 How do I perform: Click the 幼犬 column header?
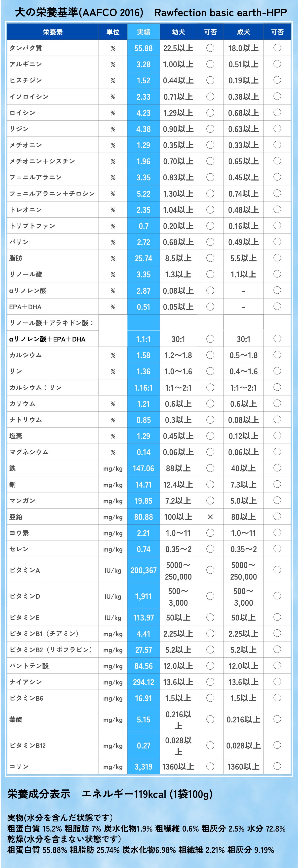click(x=178, y=32)
